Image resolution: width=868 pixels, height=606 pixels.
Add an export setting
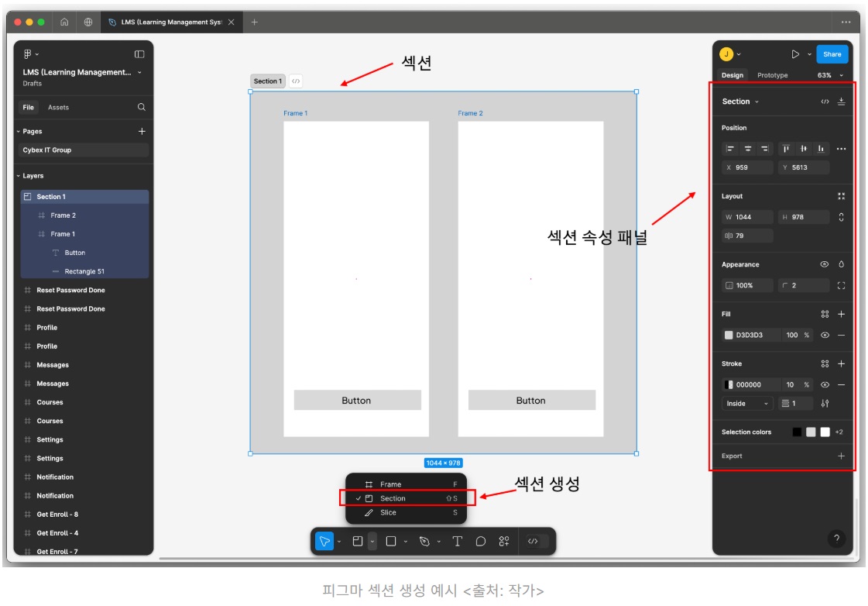[x=841, y=456]
